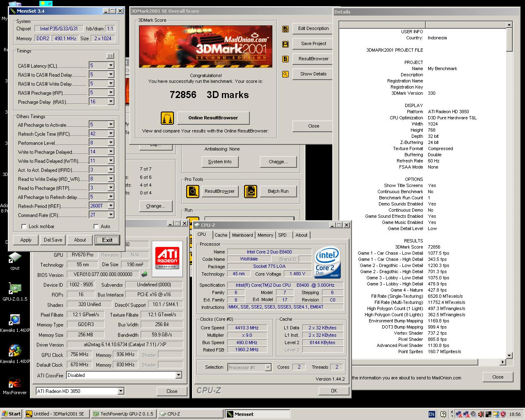Open the Write to Read Delayed (tWTR) dropdown
525x420 pixels.
pos(111,161)
